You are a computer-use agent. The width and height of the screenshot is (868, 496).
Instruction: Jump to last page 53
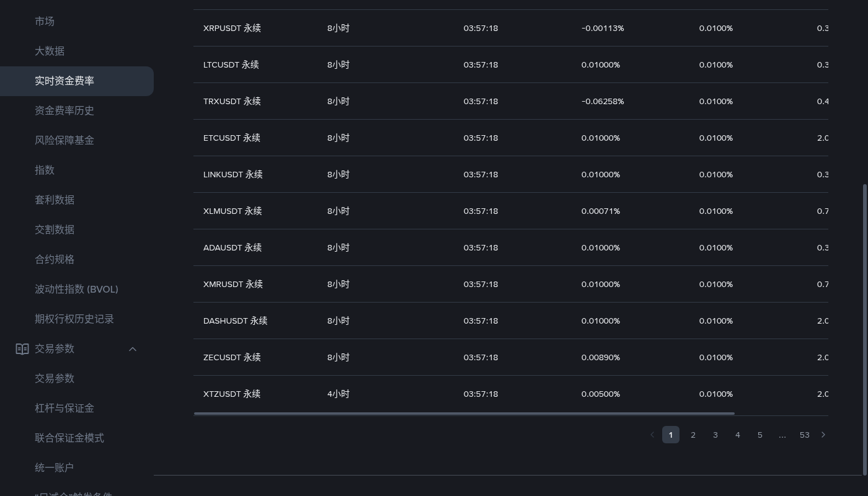805,435
